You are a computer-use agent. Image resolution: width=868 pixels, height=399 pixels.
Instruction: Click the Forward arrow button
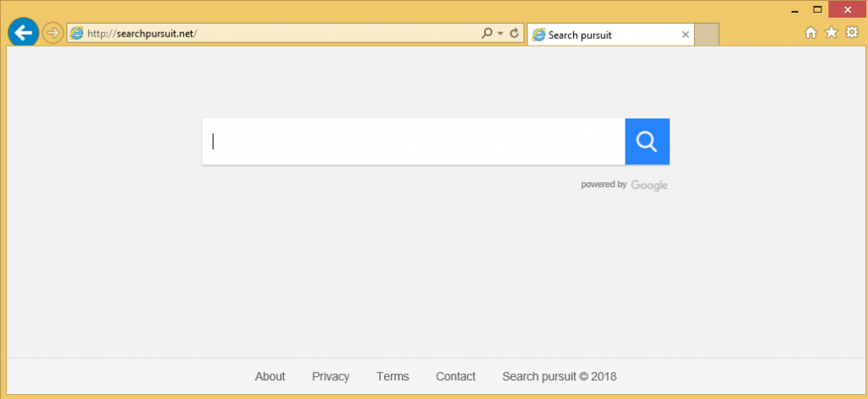[x=53, y=33]
